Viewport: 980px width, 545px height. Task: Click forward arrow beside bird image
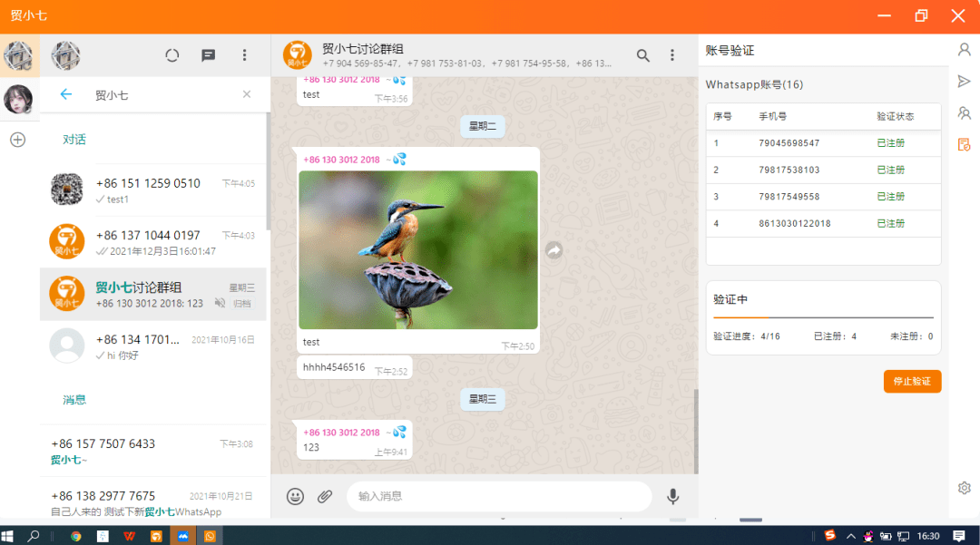554,250
